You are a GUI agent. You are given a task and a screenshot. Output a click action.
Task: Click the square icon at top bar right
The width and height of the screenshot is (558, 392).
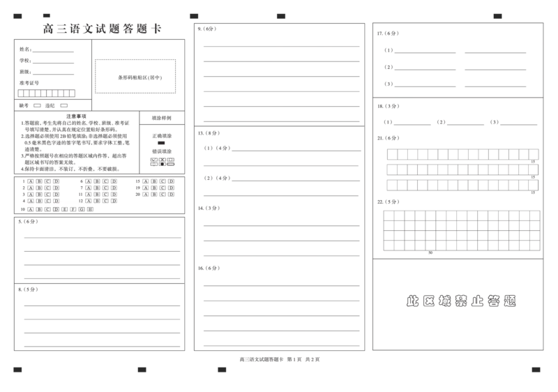point(497,16)
